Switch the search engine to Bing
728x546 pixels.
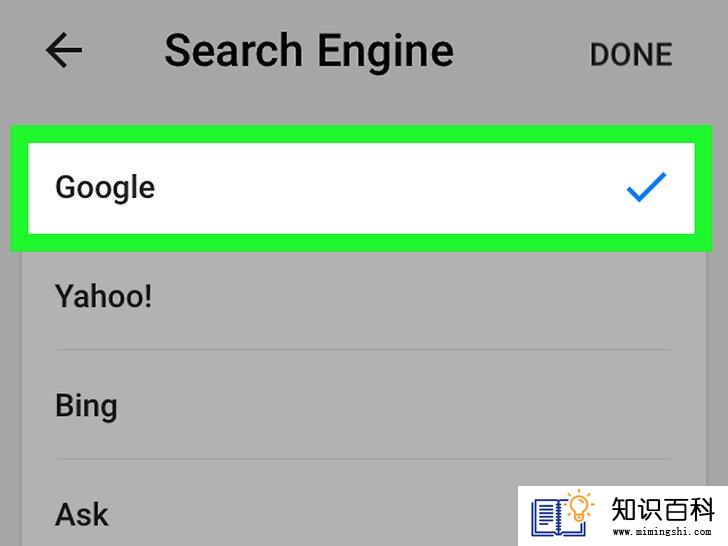tap(364, 405)
